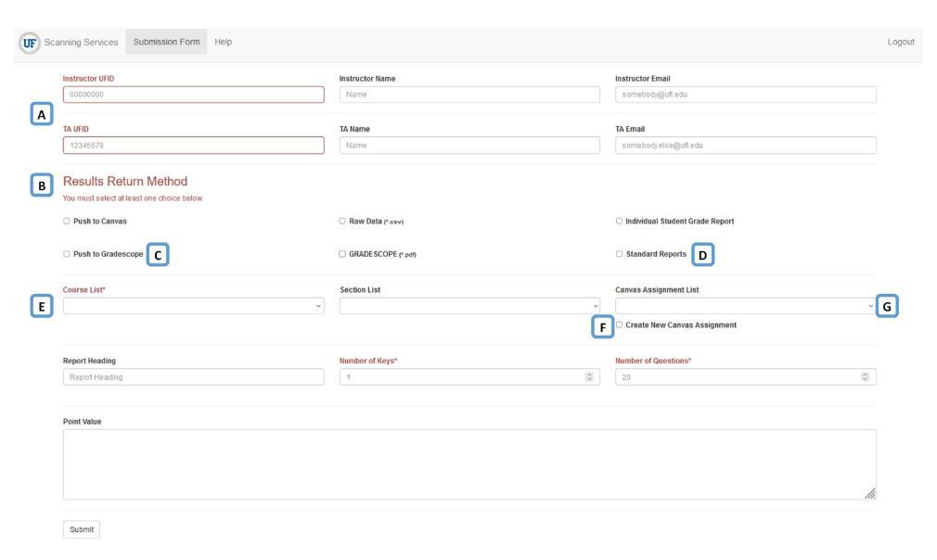Image resolution: width=937 pixels, height=560 pixels.
Task: Click the Report Heading label
Action: pos(89,361)
